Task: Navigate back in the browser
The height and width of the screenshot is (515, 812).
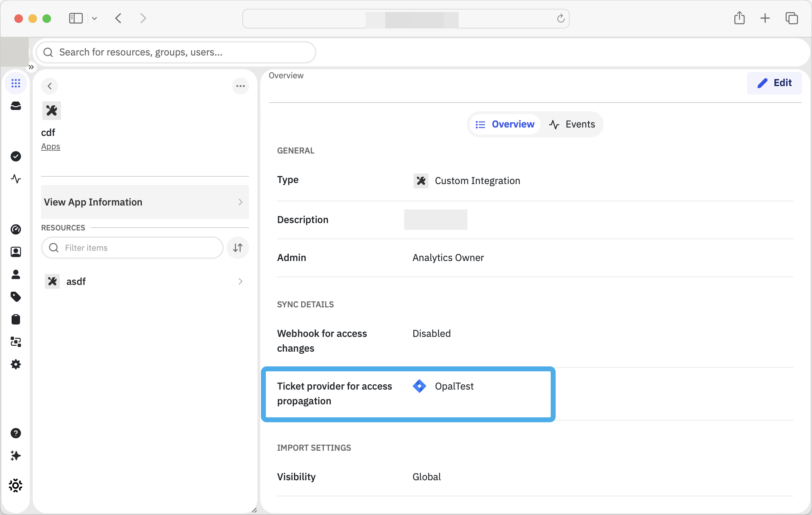Action: click(x=118, y=18)
